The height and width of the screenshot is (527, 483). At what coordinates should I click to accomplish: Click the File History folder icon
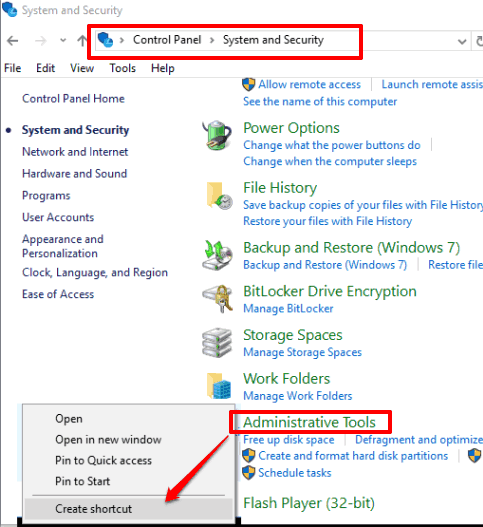(x=219, y=196)
